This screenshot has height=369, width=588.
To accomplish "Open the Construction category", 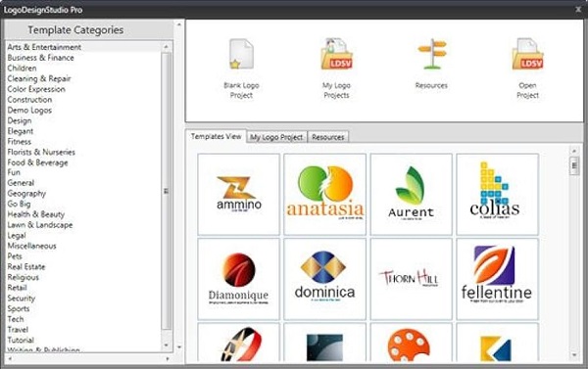I will [x=29, y=100].
